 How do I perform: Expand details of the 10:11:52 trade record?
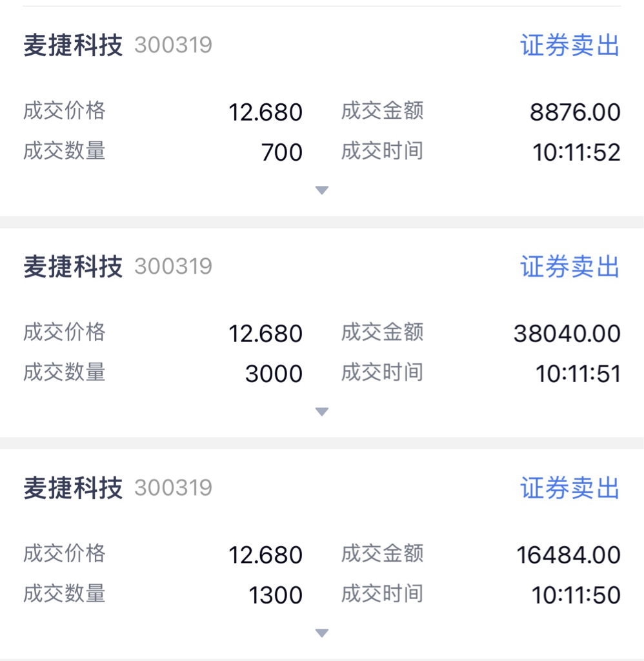322,190
